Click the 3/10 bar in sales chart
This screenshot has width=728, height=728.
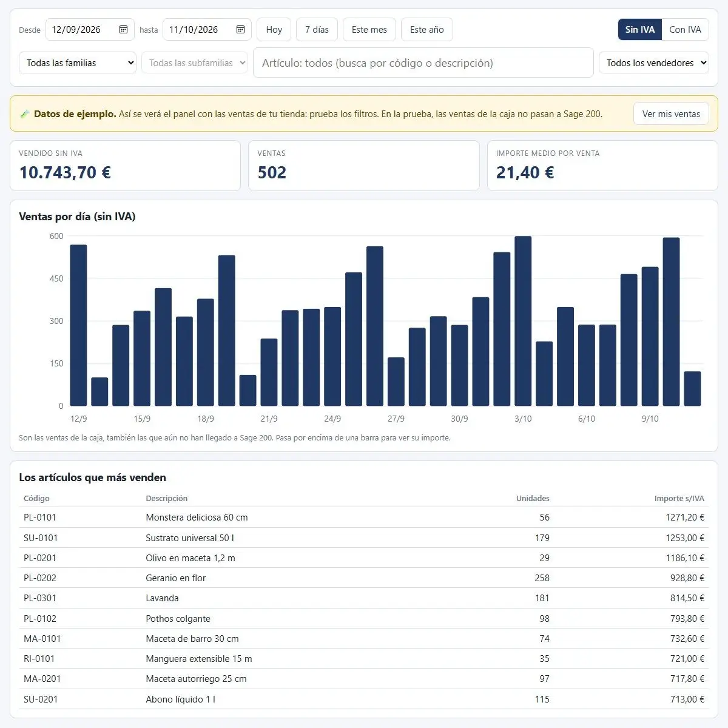[x=523, y=321]
